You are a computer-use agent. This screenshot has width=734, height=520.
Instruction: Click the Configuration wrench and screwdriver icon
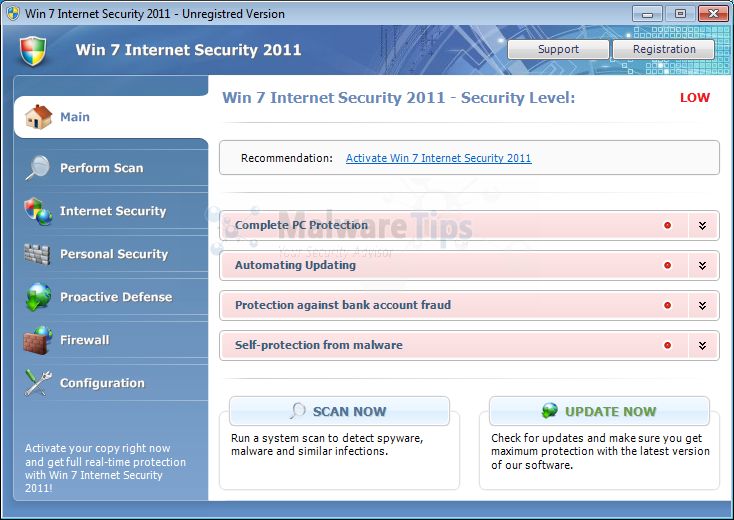(38, 383)
